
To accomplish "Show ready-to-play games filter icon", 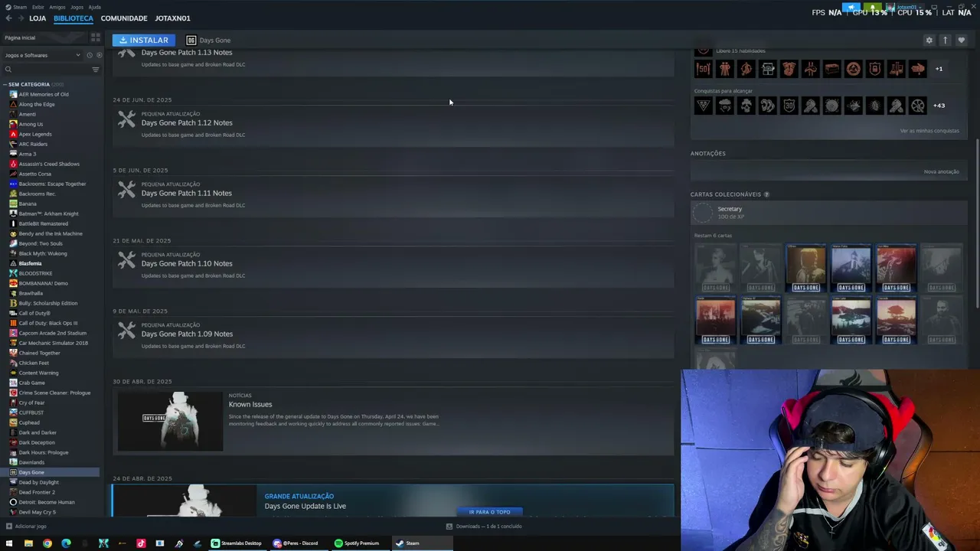I will [x=99, y=55].
